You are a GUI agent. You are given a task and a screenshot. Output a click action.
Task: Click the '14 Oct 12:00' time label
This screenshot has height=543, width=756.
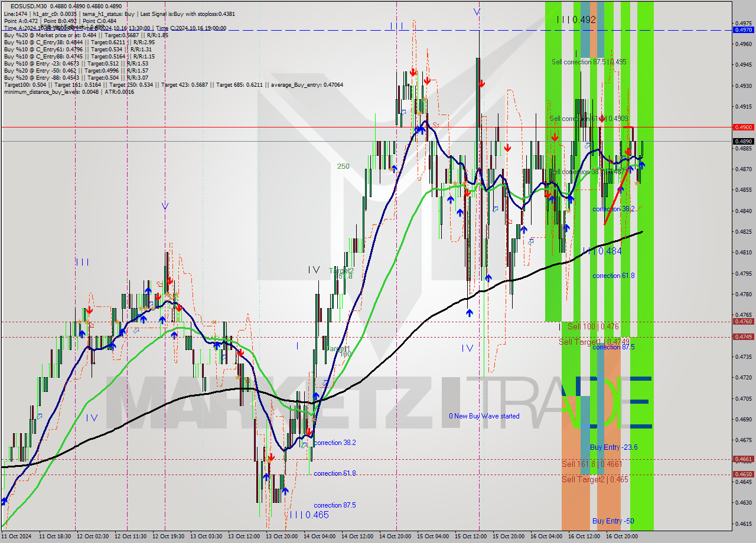click(x=357, y=537)
